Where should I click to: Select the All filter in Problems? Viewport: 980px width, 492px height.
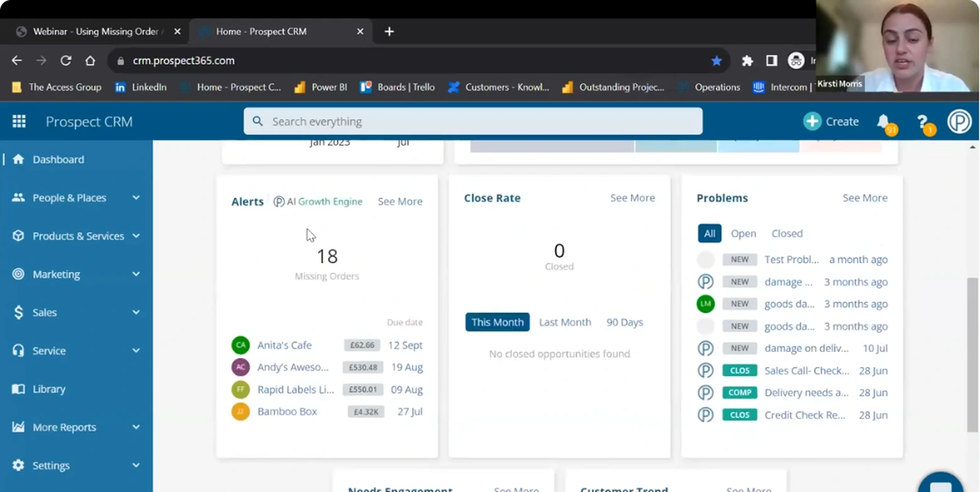pos(709,233)
